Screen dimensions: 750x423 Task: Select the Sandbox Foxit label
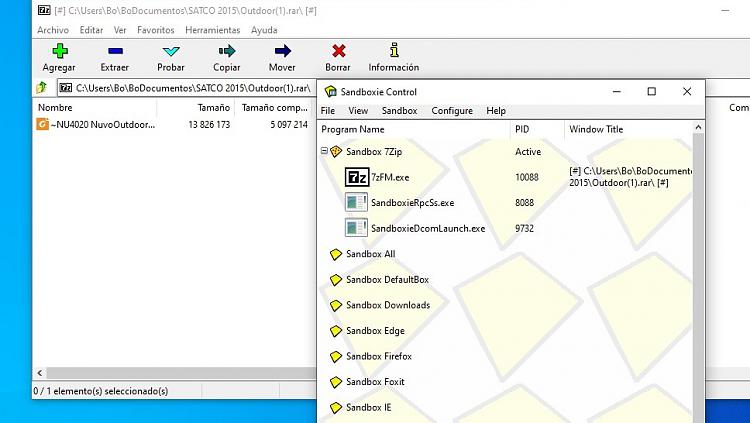[375, 382]
